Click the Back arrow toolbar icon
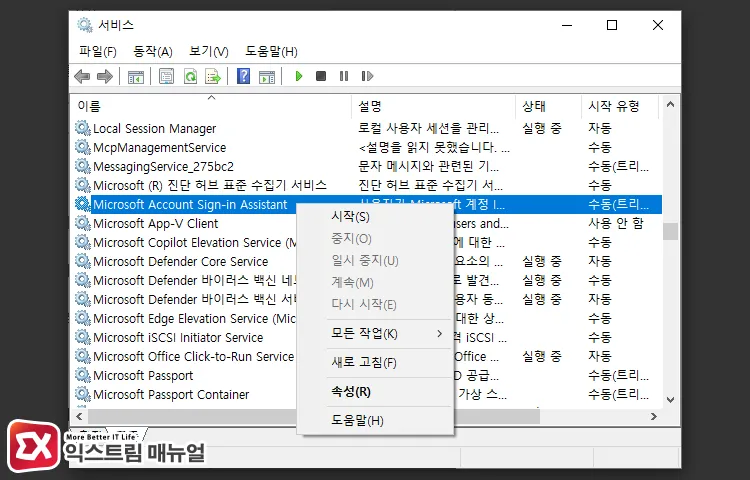This screenshot has height=480, width=750. click(x=82, y=76)
